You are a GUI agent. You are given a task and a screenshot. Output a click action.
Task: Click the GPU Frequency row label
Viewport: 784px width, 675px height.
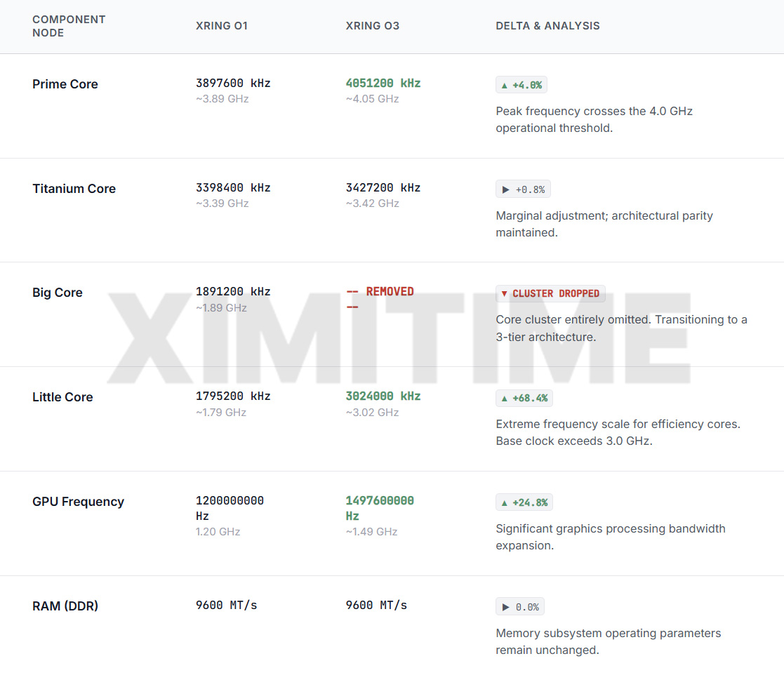[x=78, y=502]
